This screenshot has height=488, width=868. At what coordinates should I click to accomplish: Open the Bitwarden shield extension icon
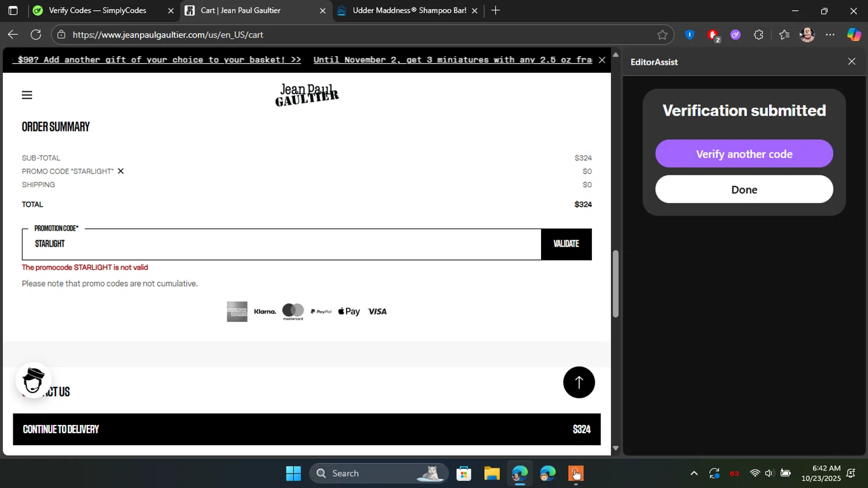[689, 35]
